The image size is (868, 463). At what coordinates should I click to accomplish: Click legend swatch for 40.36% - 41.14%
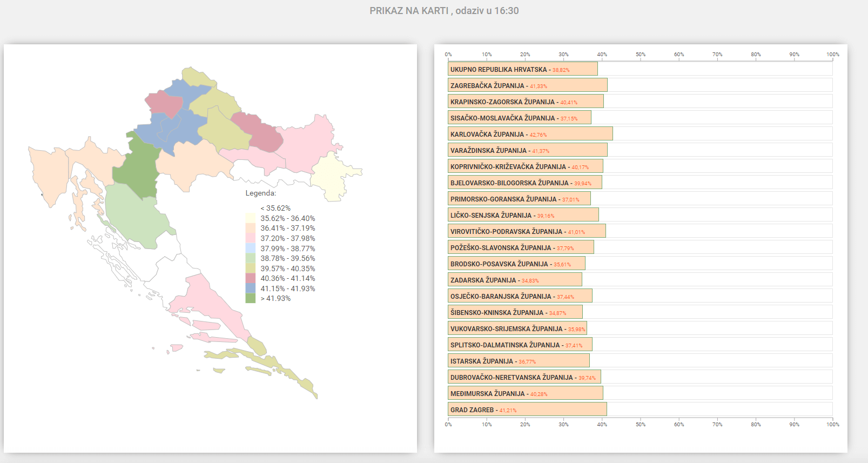[x=251, y=278]
